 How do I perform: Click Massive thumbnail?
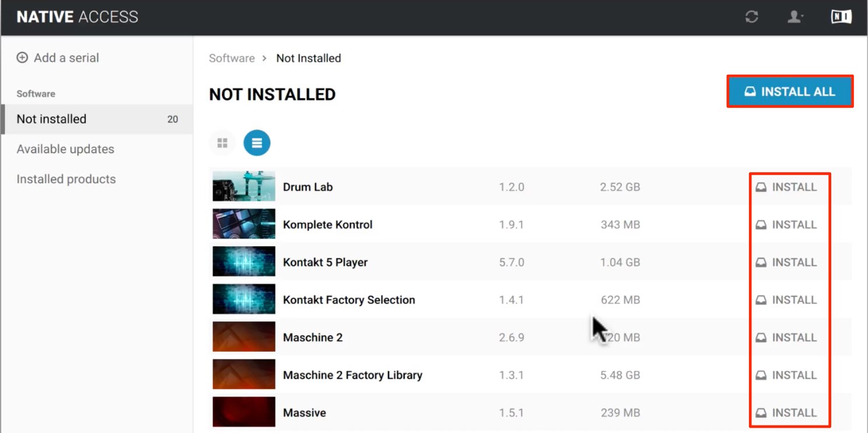[244, 412]
